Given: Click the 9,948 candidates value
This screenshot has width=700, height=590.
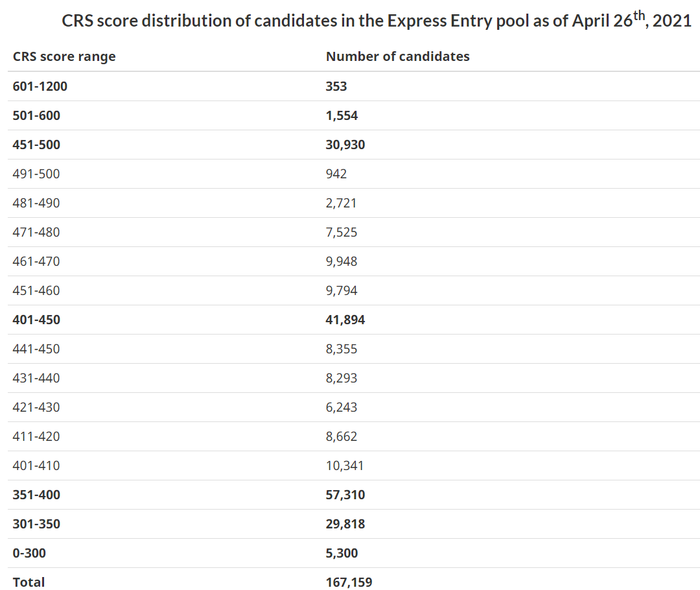Looking at the screenshot, I should [341, 261].
